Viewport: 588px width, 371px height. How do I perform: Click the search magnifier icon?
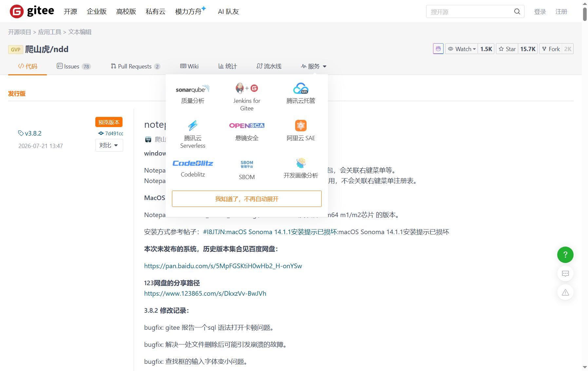point(517,11)
